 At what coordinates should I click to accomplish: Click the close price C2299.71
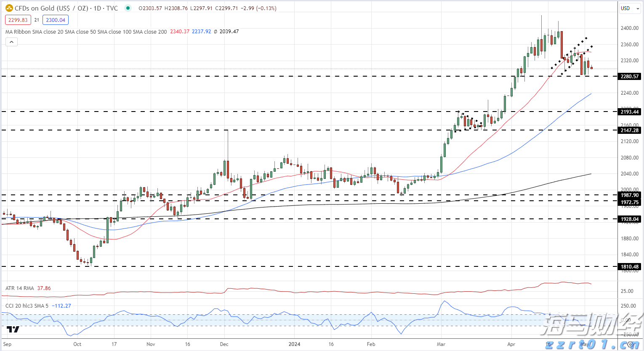point(226,8)
